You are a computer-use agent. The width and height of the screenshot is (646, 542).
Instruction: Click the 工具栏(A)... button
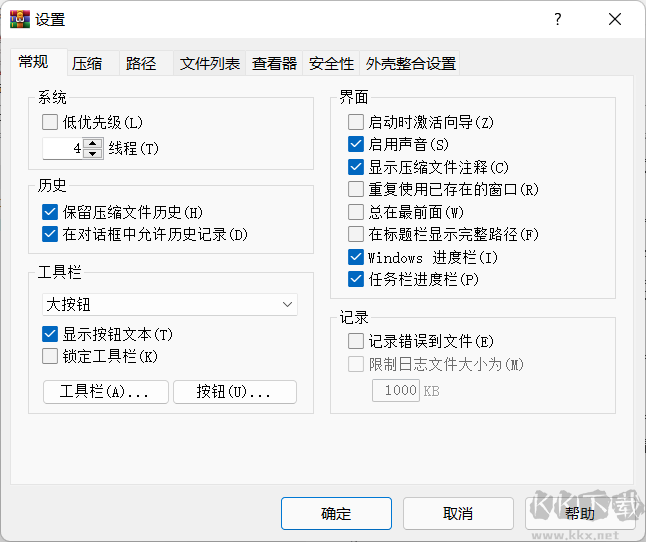pos(106,392)
